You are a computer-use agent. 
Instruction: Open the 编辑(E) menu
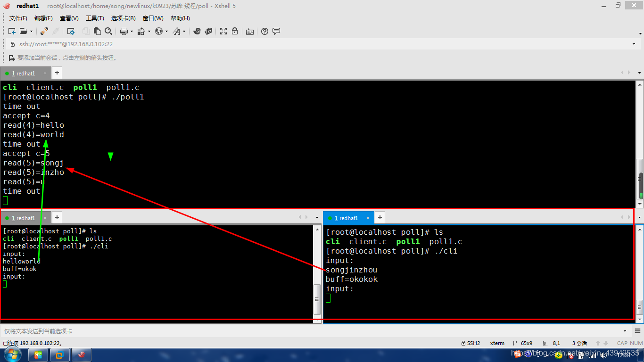(43, 18)
